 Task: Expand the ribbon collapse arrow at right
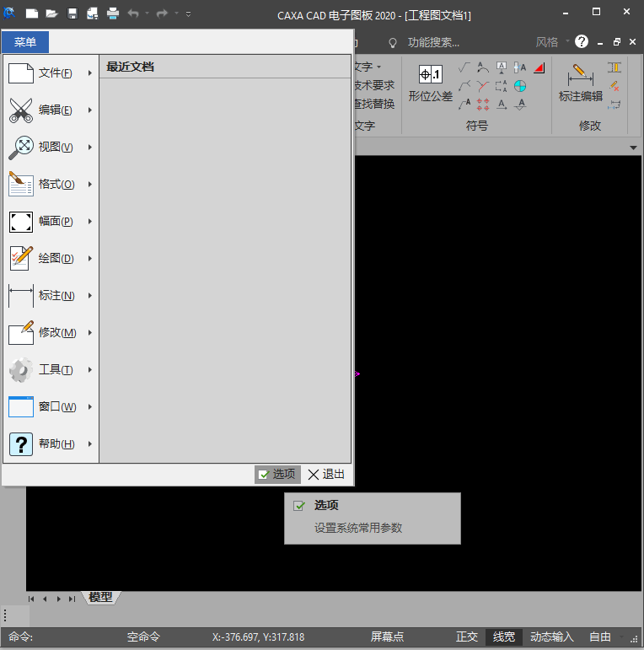point(633,148)
